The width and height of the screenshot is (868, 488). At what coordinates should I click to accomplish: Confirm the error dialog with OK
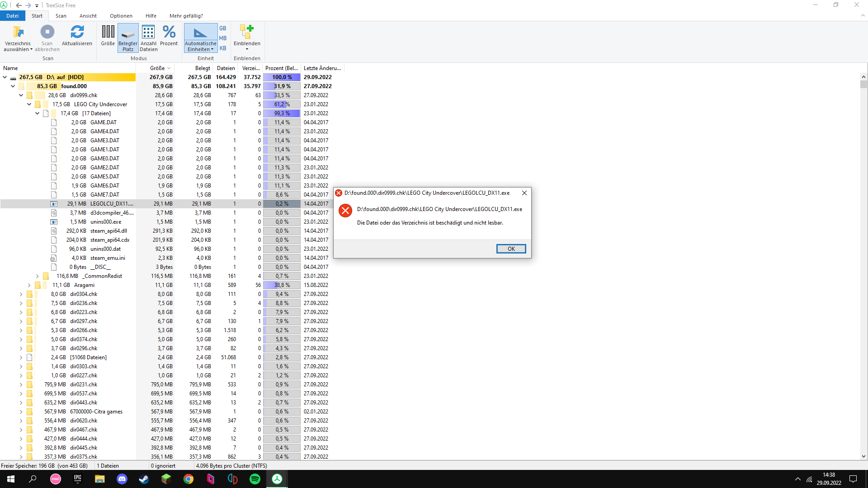511,249
